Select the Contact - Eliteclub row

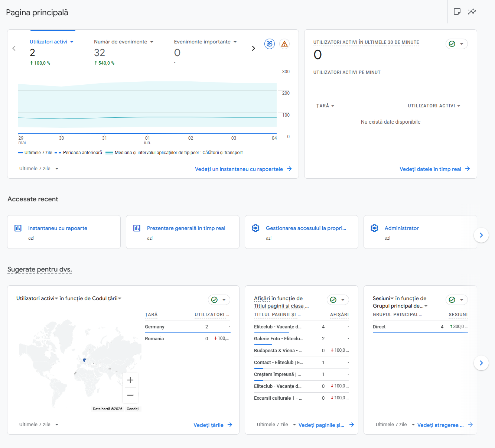point(302,363)
